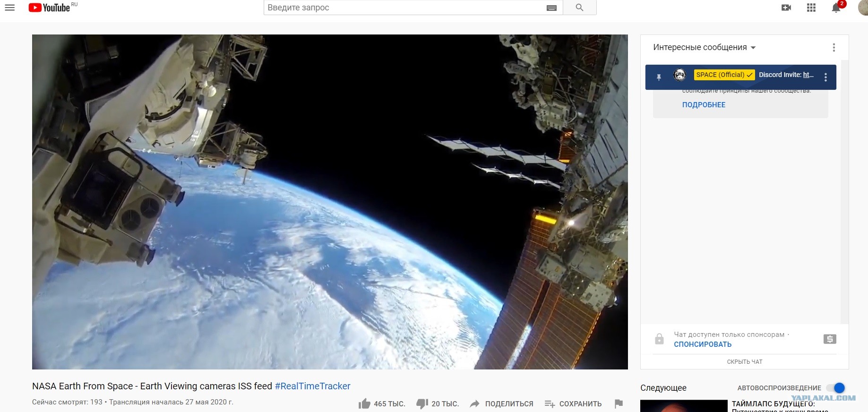Image resolution: width=868 pixels, height=412 pixels.
Task: Open chat options three-dot menu
Action: pos(834,47)
